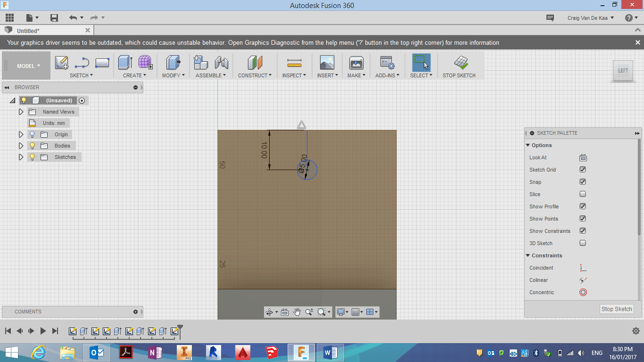This screenshot has width=644, height=362.
Task: Select the Line sketch tool icon
Action: click(x=82, y=63)
